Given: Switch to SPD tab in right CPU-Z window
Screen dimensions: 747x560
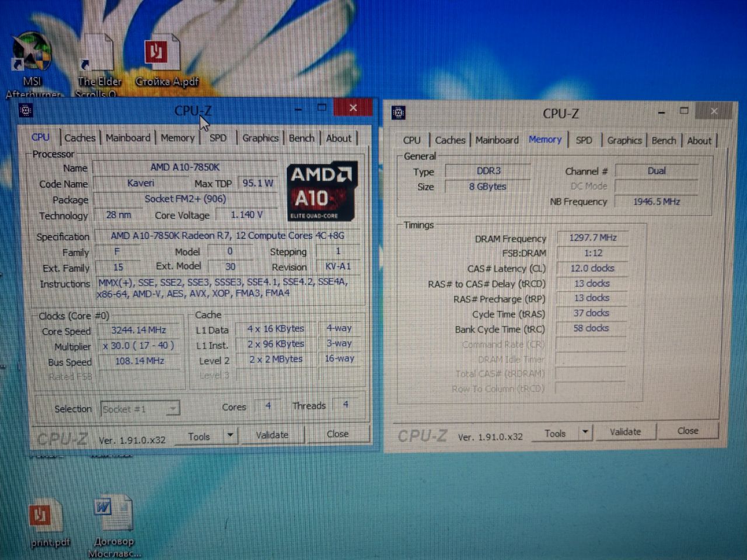Looking at the screenshot, I should coord(584,140).
